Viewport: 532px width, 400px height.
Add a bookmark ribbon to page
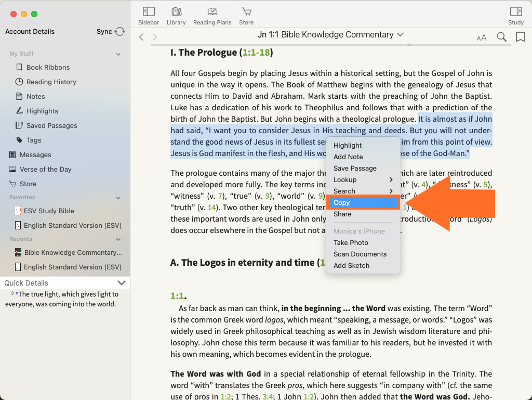tap(520, 37)
